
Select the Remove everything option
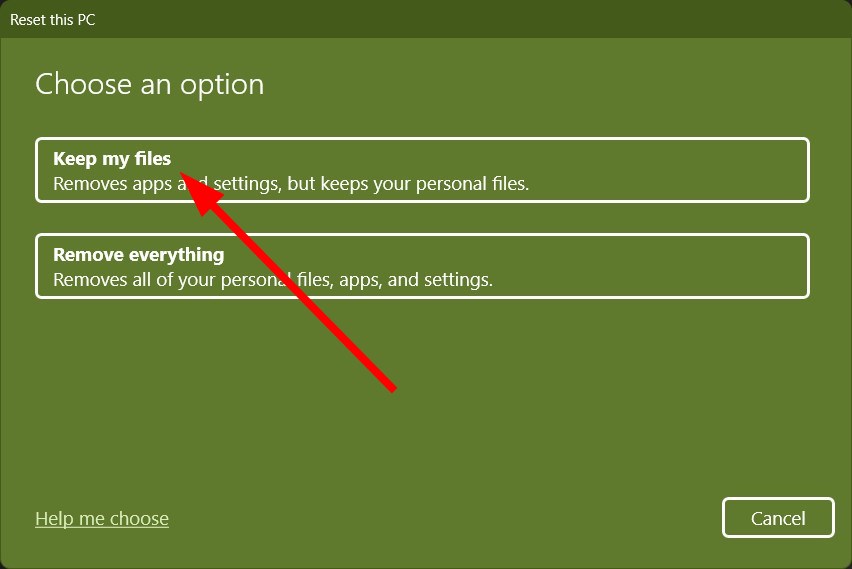(422, 266)
